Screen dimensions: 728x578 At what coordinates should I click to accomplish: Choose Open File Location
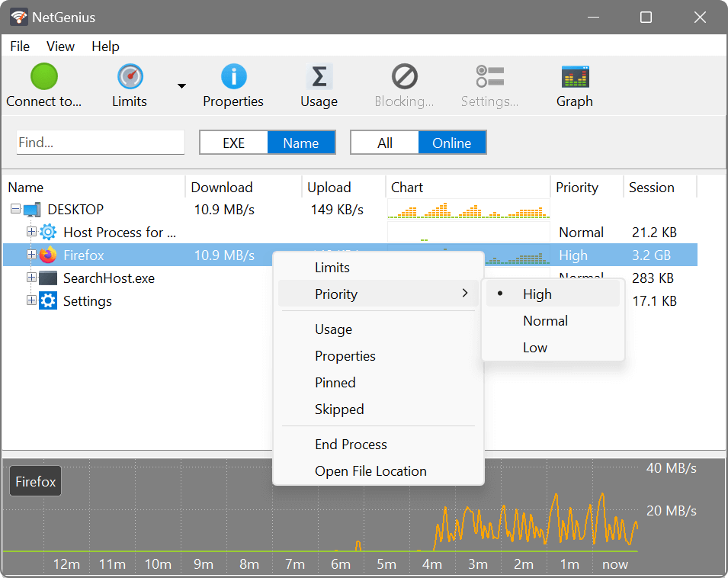378,471
